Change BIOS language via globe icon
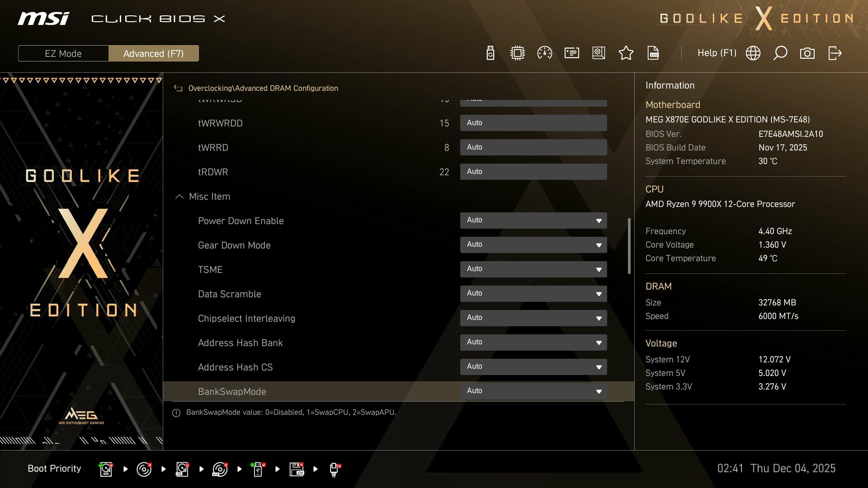Screen dimensions: 868x488 point(753,53)
